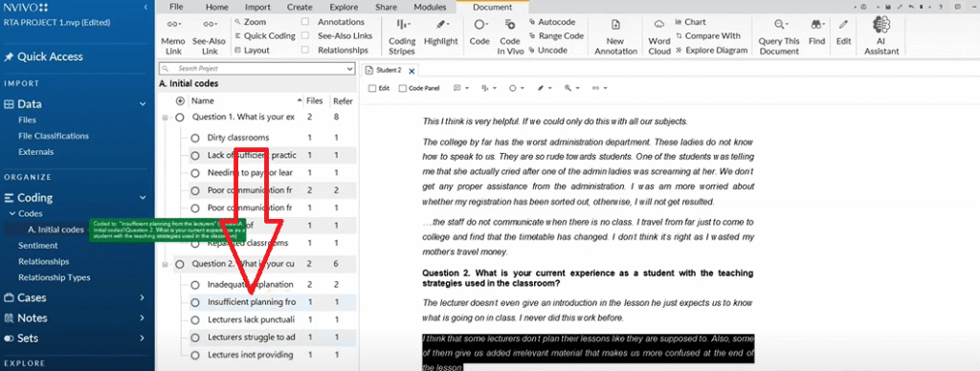980x371 pixels.
Task: Open Coding Stripes in the ribbon
Action: (402, 36)
